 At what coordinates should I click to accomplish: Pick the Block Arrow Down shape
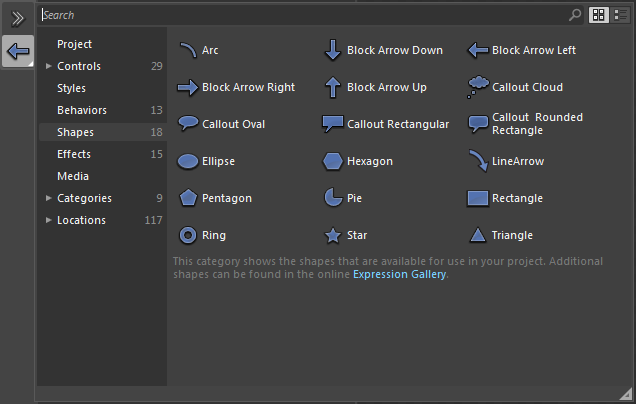385,50
